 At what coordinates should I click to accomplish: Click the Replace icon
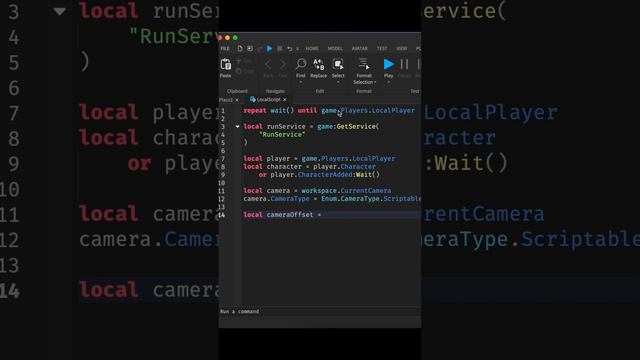[318, 64]
